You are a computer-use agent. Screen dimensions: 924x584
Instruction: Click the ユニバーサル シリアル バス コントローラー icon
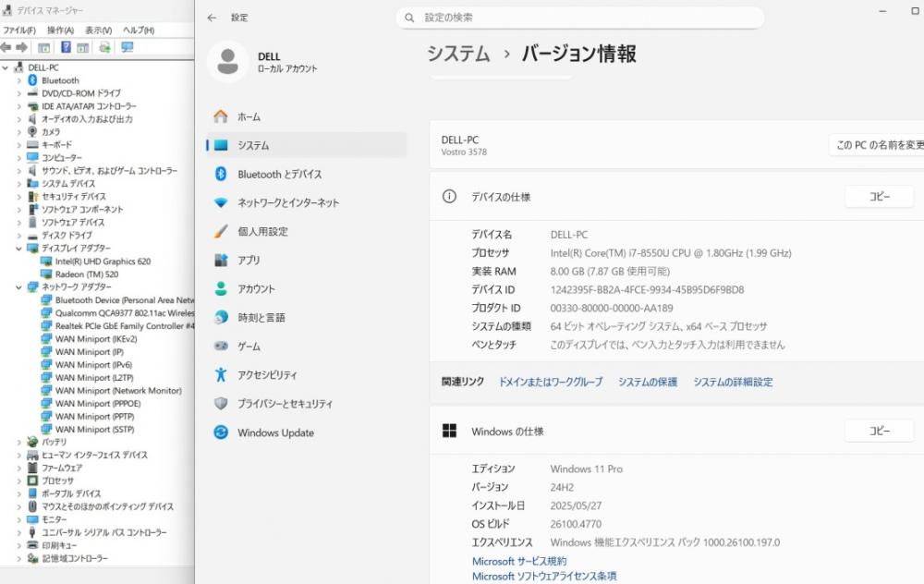(32, 533)
